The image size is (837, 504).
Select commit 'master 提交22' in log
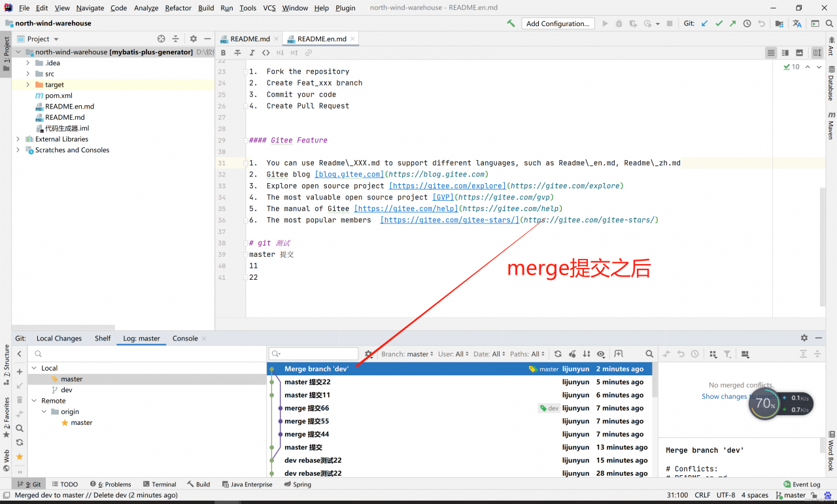point(460,382)
